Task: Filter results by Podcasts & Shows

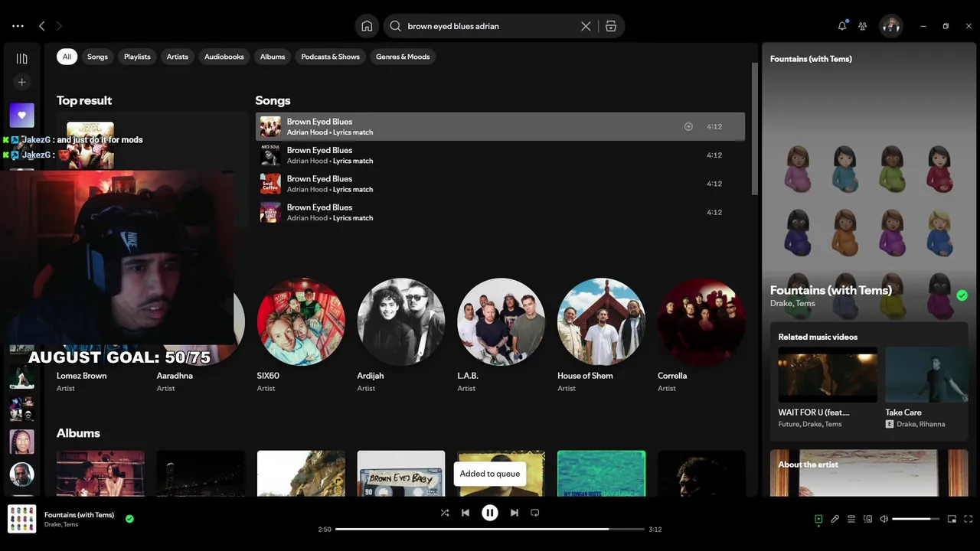Action: [331, 57]
